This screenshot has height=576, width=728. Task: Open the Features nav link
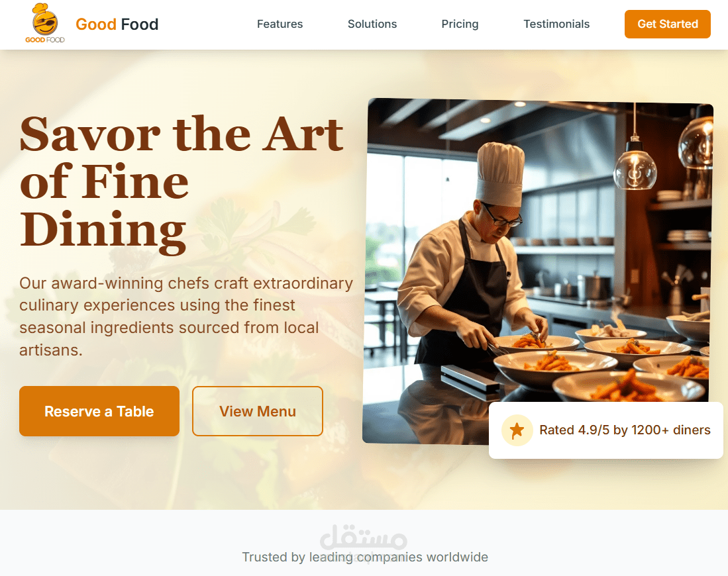(x=280, y=24)
